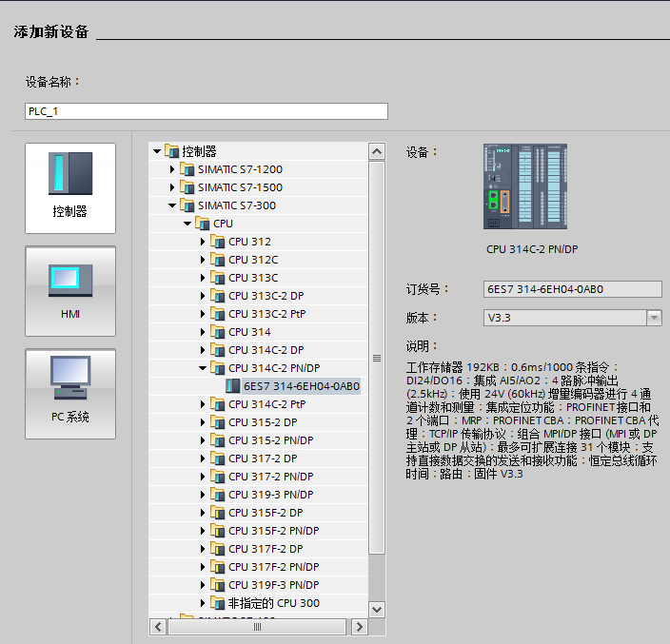This screenshot has width=670, height=644.
Task: Click the CPU 319F-3 PN/DP folder icon
Action: pos(218,585)
